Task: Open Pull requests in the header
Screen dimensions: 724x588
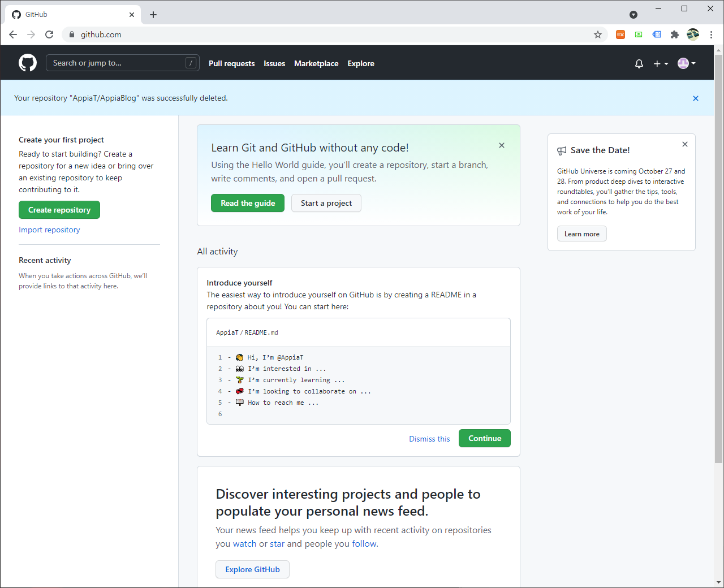Action: coord(231,63)
